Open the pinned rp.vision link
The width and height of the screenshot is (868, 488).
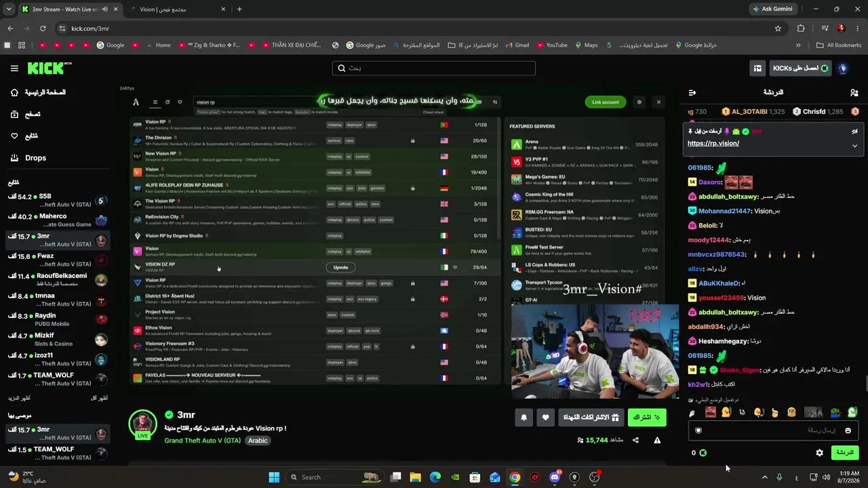pos(713,144)
